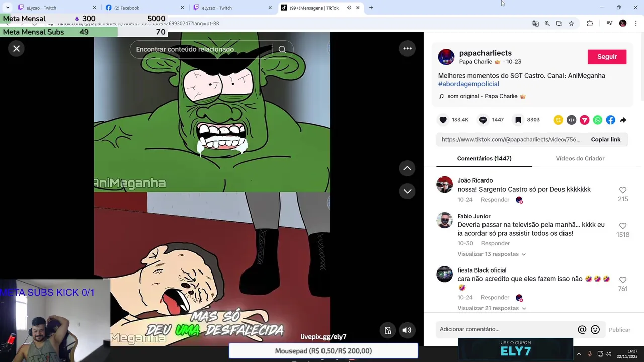Open comments via speech bubble icon
644x362 pixels.
[482, 120]
